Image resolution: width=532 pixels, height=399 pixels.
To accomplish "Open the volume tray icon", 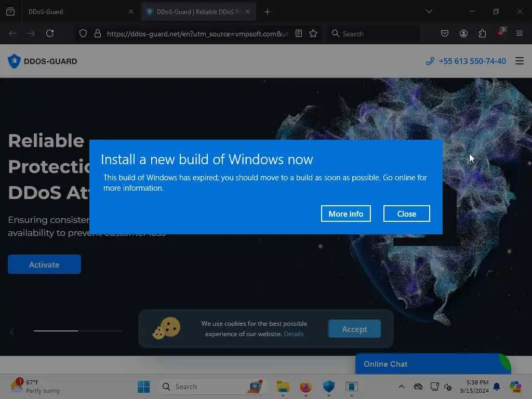I will click(x=447, y=387).
